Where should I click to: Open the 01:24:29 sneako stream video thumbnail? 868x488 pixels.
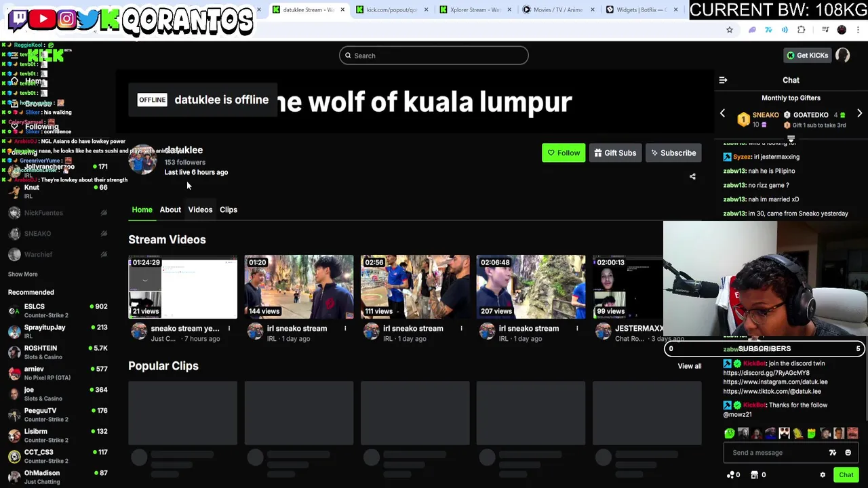(x=183, y=287)
